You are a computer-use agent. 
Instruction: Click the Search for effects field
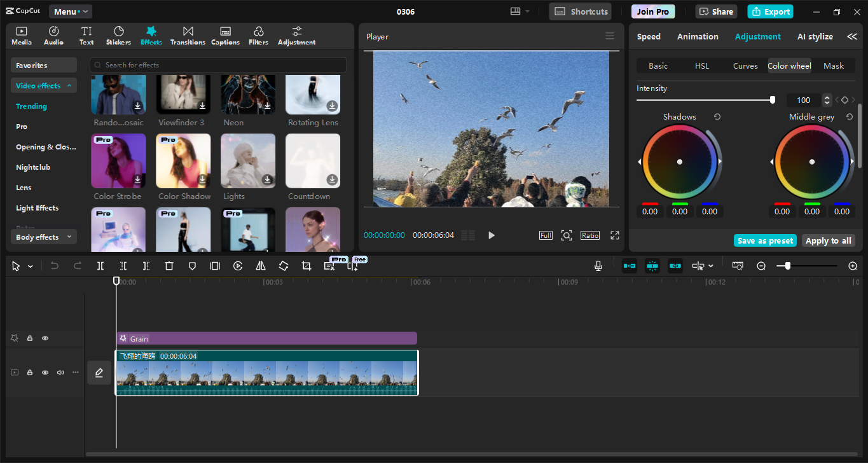click(x=218, y=65)
